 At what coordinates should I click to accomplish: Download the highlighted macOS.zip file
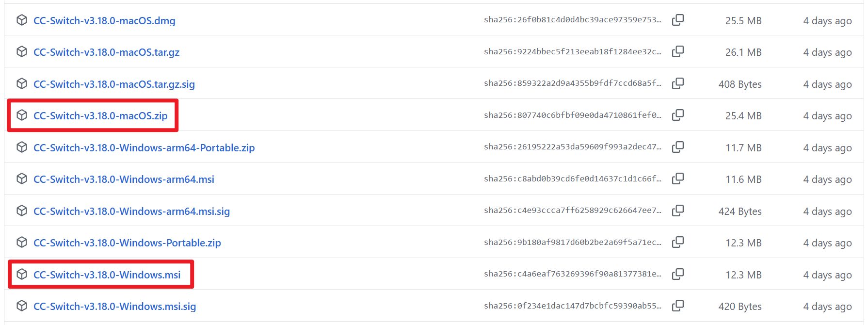[x=100, y=116]
